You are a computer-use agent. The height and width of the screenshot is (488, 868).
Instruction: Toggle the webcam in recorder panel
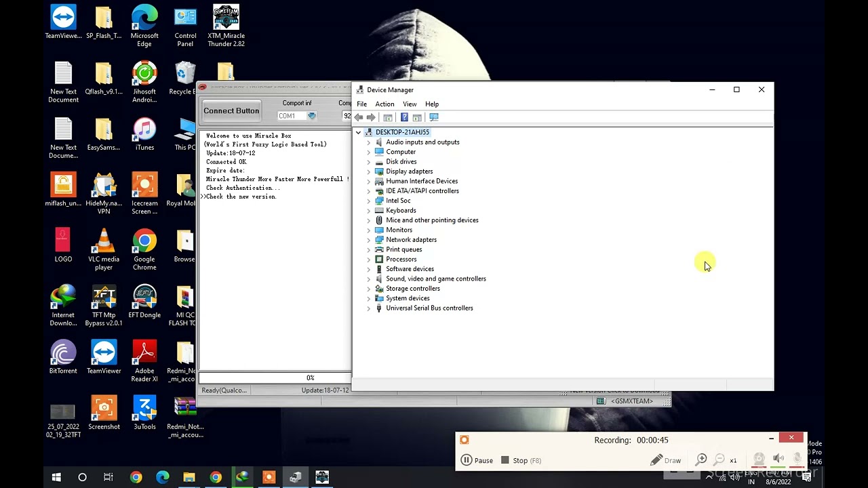[759, 460]
